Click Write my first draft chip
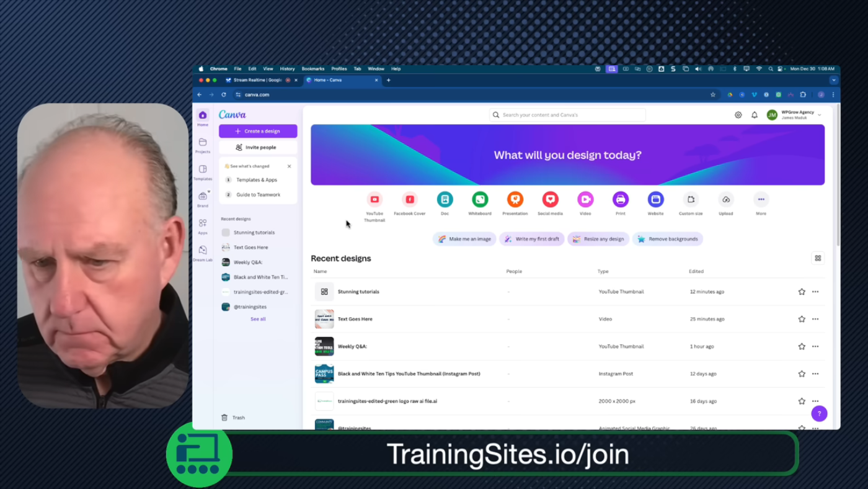This screenshot has height=489, width=868. tap(532, 239)
